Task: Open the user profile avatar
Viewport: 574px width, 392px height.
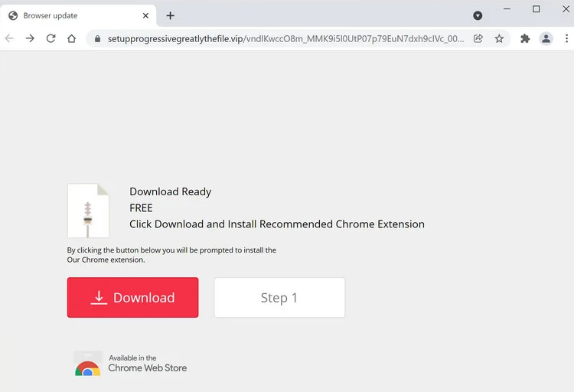Action: (x=546, y=38)
